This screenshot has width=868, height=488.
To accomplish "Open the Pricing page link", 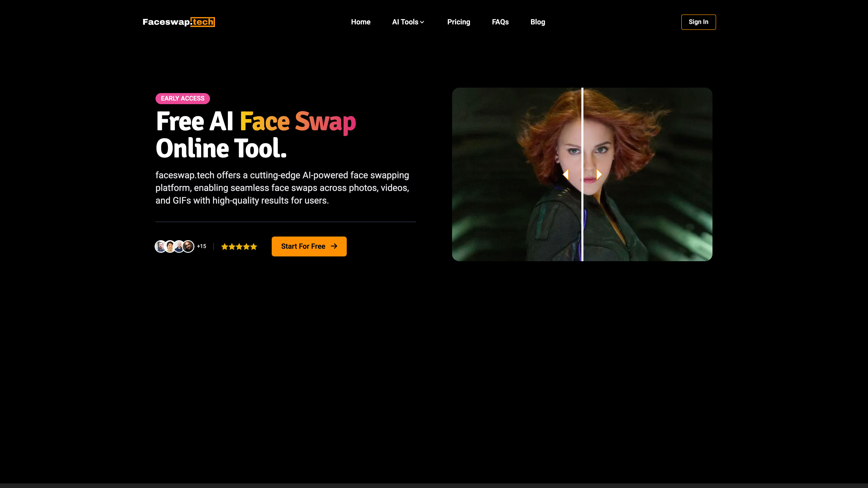I will click(x=458, y=22).
